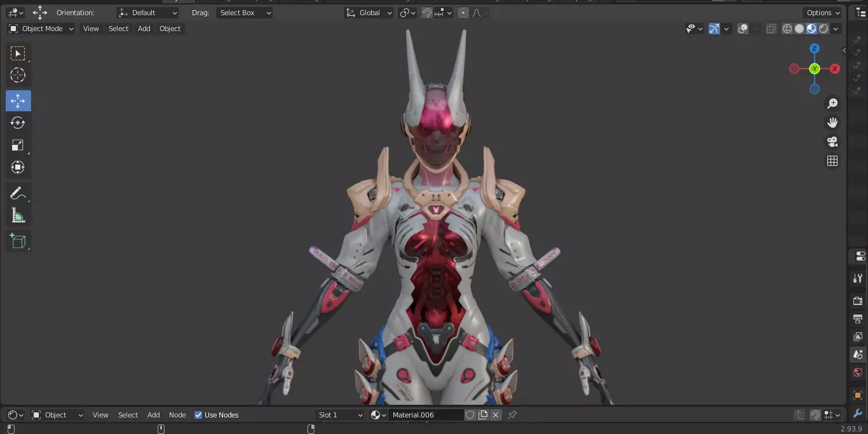Open the Slot 1 material dropdown
This screenshot has height=434, width=868.
pyautogui.click(x=340, y=415)
